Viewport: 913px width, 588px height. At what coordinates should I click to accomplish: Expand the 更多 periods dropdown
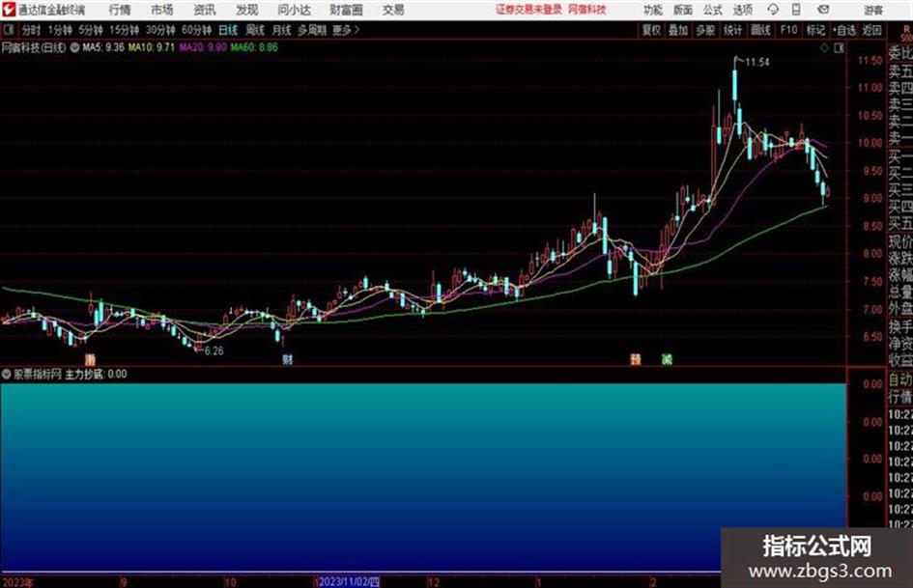pos(346,30)
